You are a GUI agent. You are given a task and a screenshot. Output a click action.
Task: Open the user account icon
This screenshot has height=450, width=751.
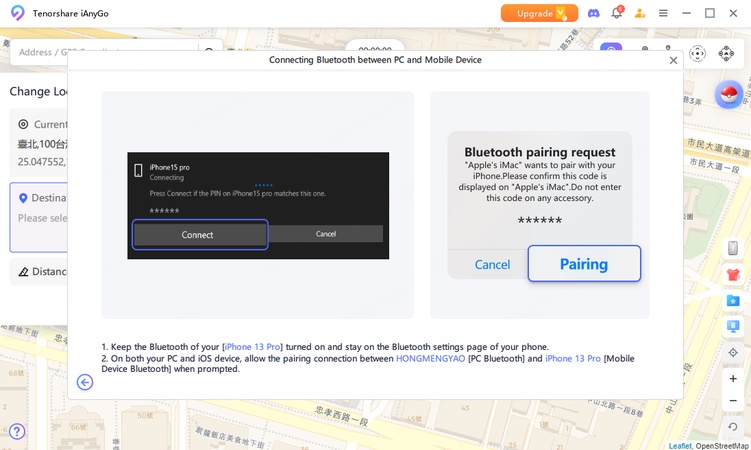[x=640, y=13]
